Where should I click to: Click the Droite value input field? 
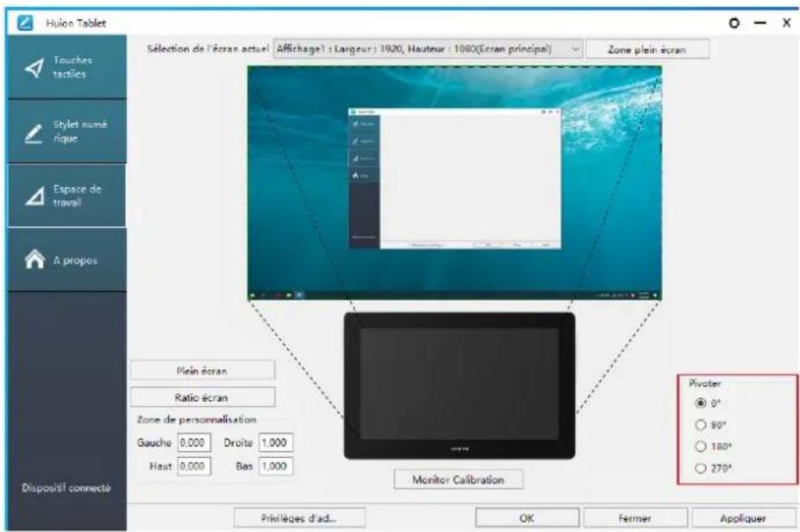tap(276, 442)
